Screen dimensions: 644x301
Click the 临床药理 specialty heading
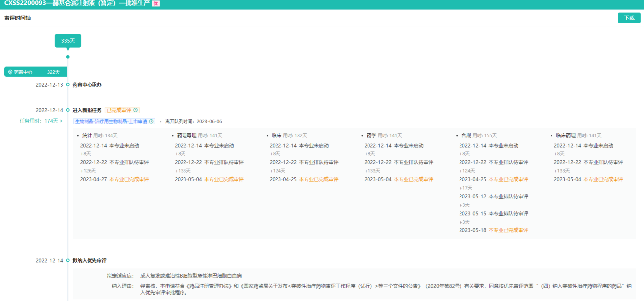[565, 135]
